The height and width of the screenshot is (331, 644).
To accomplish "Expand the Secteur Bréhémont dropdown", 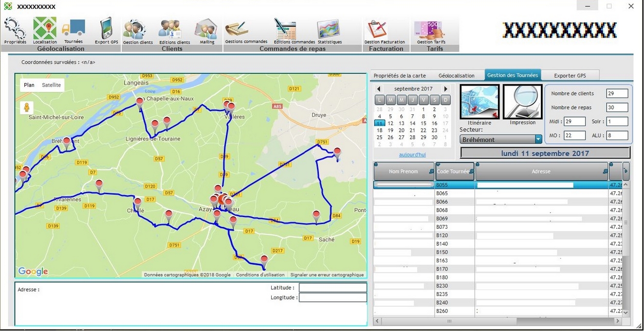I will click(x=538, y=140).
